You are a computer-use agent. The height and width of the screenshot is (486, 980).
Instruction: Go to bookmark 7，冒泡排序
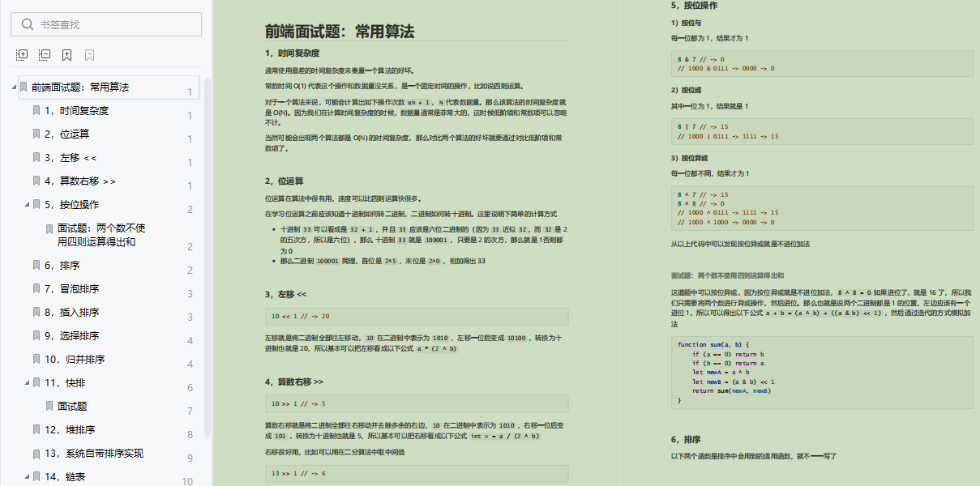click(x=71, y=289)
